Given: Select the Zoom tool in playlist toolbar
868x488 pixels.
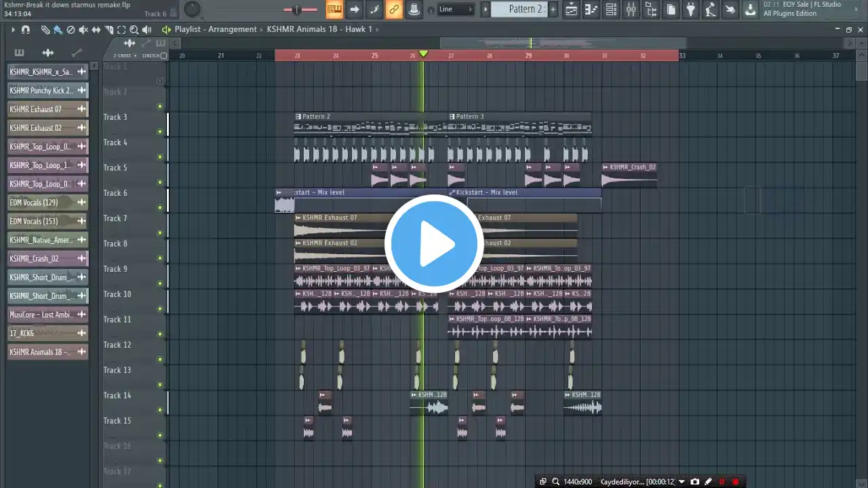Looking at the screenshot, I should (x=134, y=30).
